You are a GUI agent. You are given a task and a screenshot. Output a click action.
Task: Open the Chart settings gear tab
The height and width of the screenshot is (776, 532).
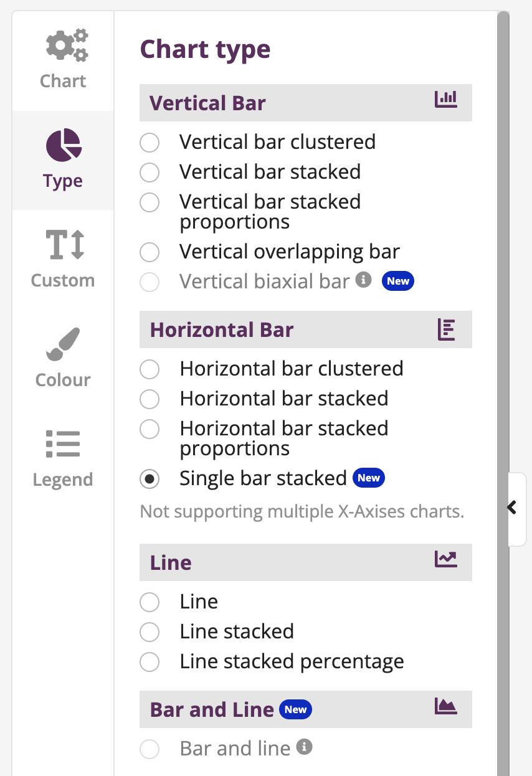[x=63, y=60]
